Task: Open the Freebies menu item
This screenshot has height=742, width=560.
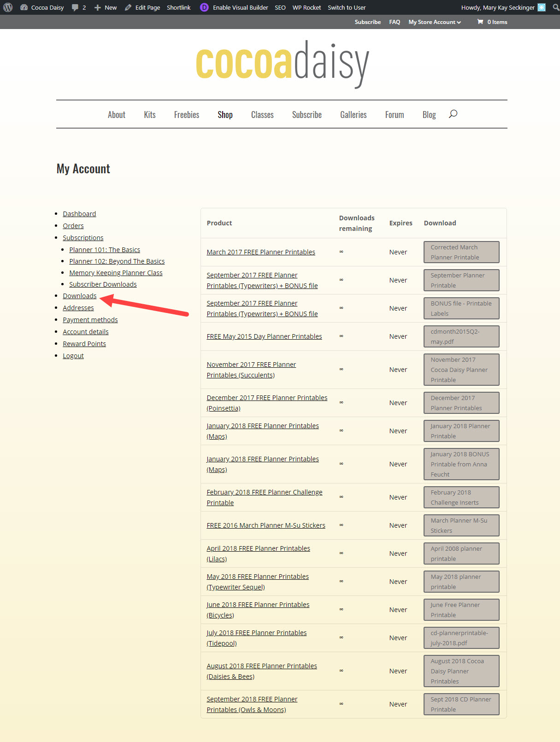Action: (x=187, y=115)
